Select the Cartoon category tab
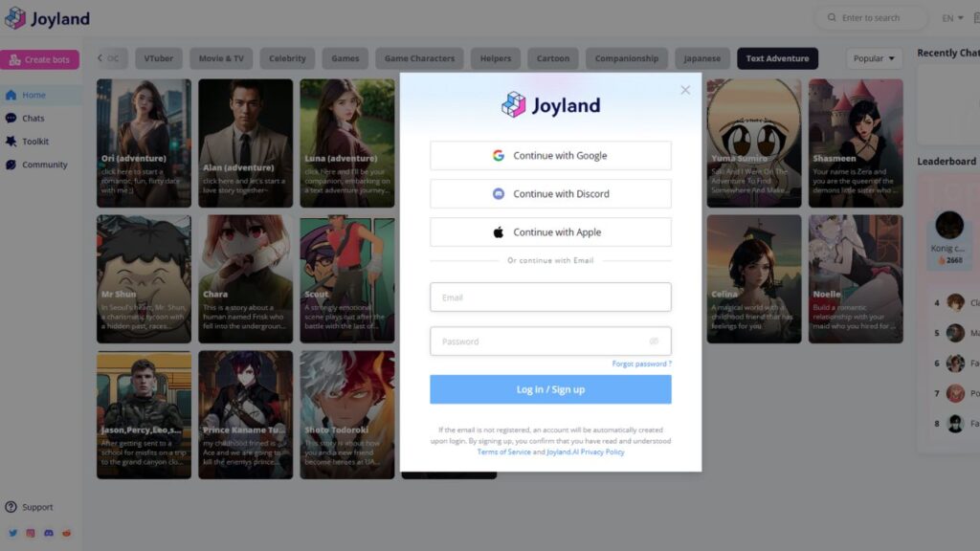Screen dimensions: 980x551 553,58
